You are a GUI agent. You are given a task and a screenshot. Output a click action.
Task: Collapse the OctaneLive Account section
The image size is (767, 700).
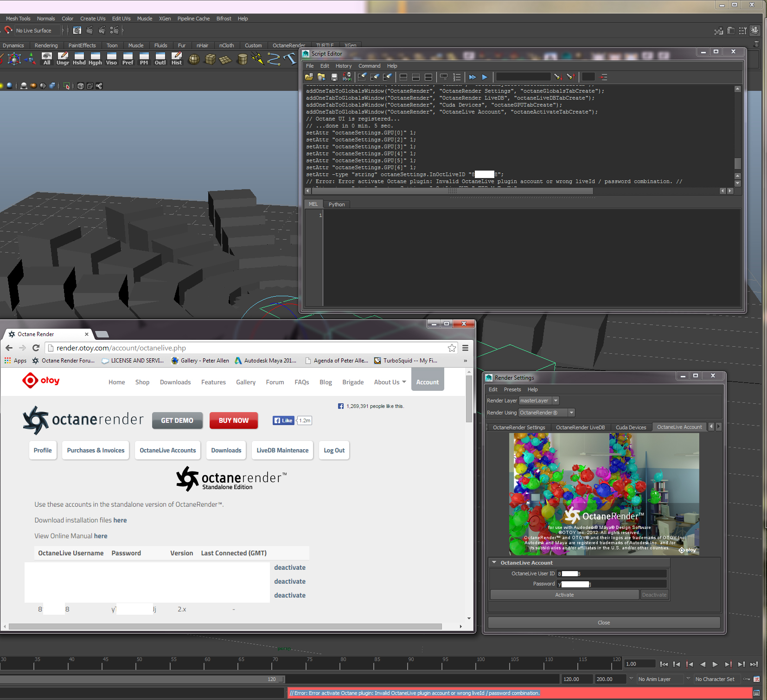494,563
